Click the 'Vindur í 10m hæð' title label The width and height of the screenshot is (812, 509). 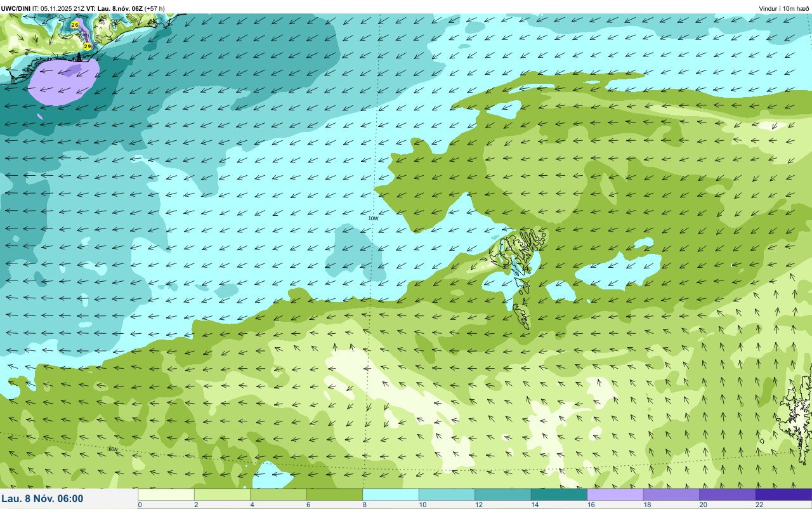tap(783, 8)
